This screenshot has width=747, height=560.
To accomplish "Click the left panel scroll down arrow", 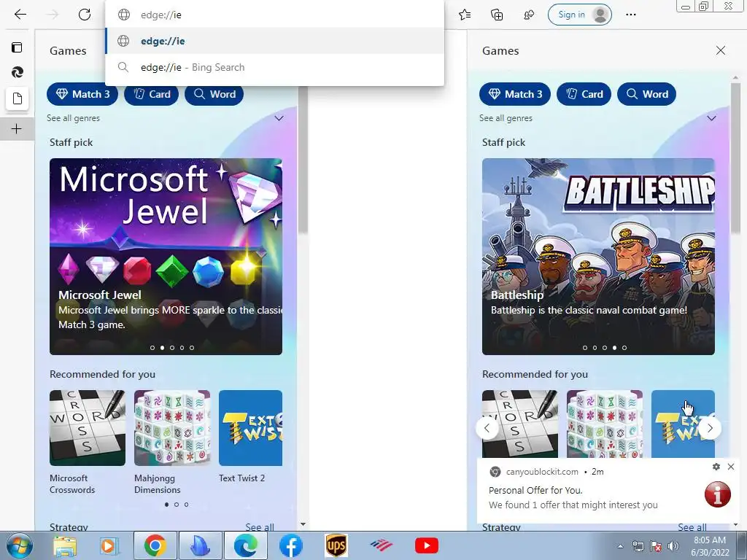I will click(x=303, y=524).
